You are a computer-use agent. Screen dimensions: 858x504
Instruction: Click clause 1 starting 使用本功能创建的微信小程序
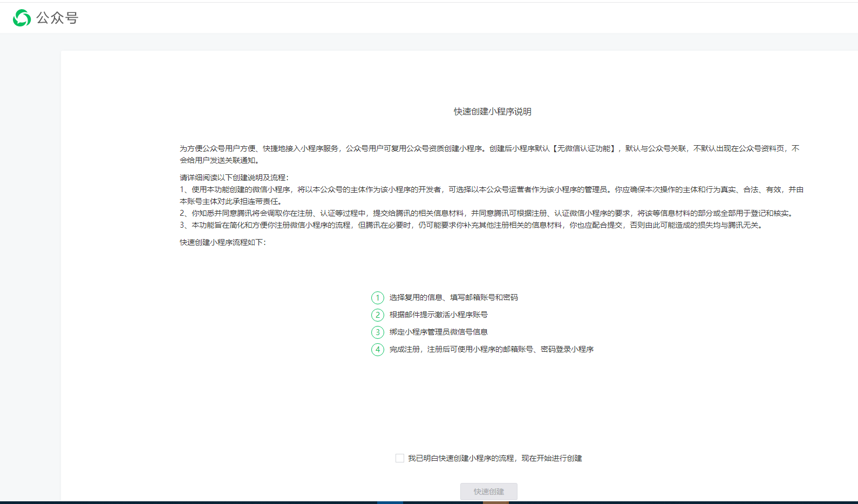[x=492, y=195]
